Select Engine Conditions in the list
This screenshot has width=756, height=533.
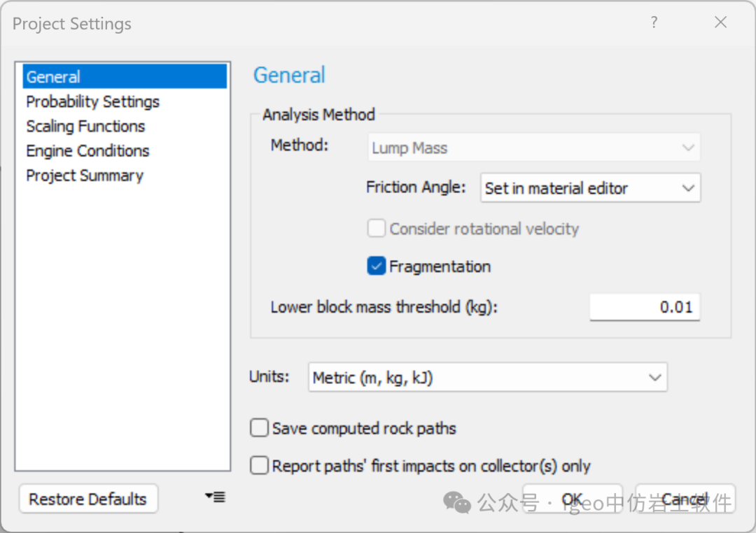click(87, 150)
